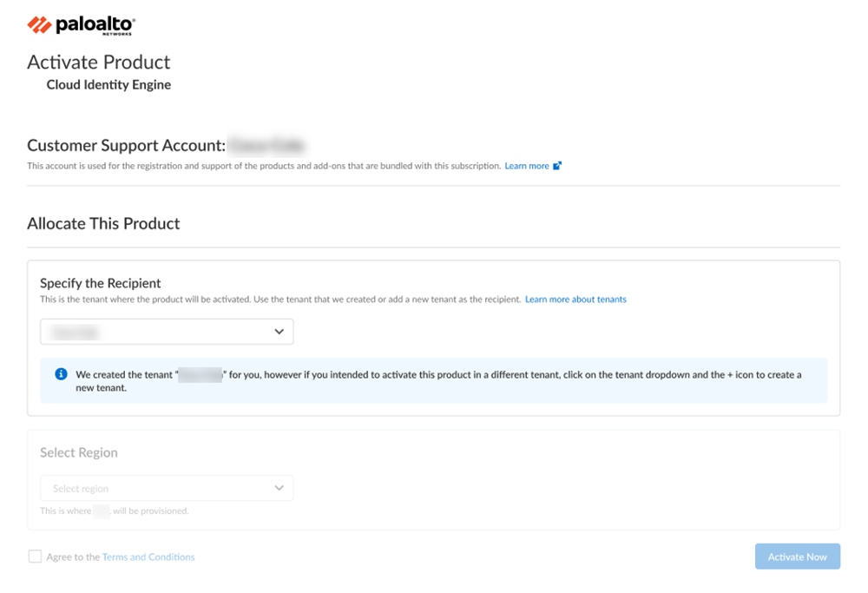The width and height of the screenshot is (868, 593).
Task: Click the blue info icon in tenant notice
Action: pos(61,374)
